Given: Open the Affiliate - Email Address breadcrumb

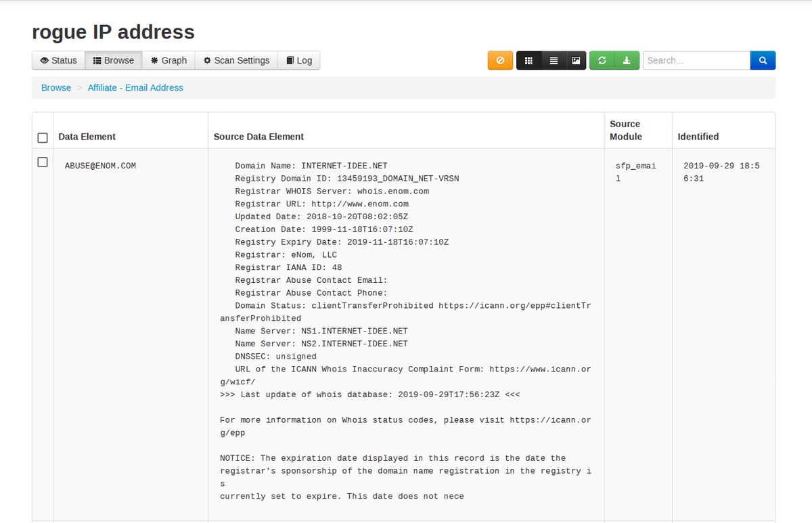Looking at the screenshot, I should [135, 88].
